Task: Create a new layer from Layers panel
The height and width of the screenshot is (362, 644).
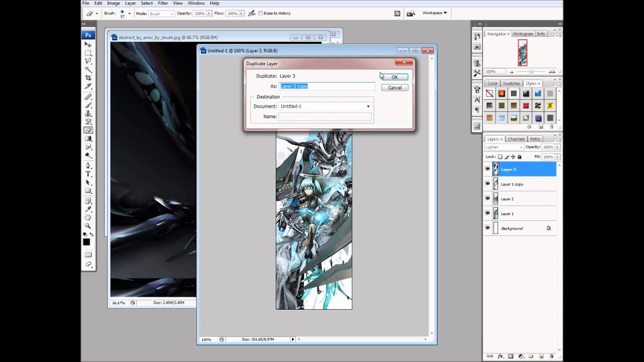Action: [541, 356]
